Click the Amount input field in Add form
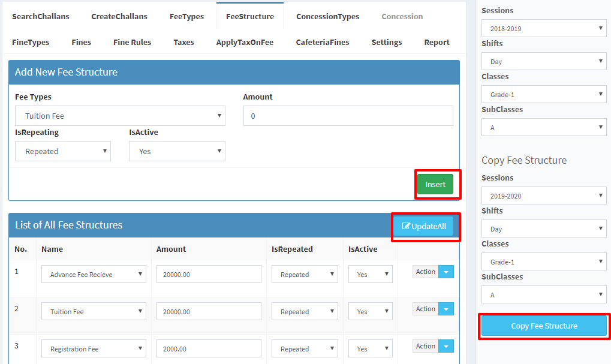Image resolution: width=611 pixels, height=364 pixels. [348, 115]
